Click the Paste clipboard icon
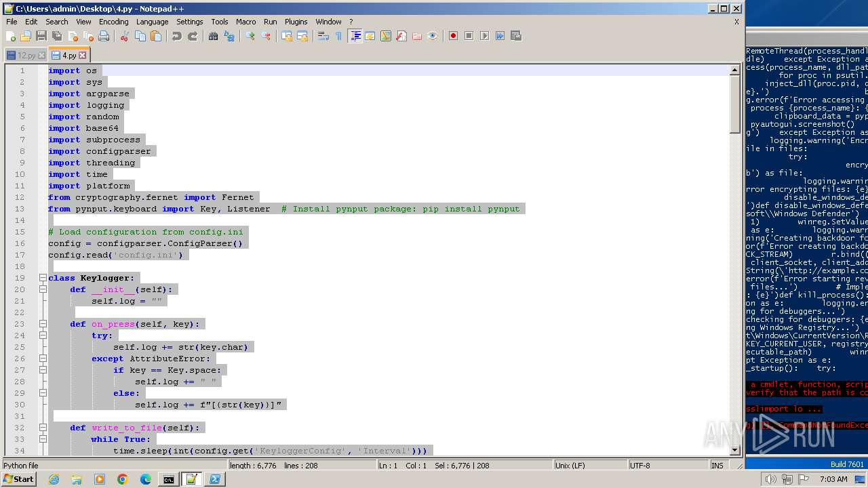This screenshot has height=488, width=868. (x=156, y=36)
